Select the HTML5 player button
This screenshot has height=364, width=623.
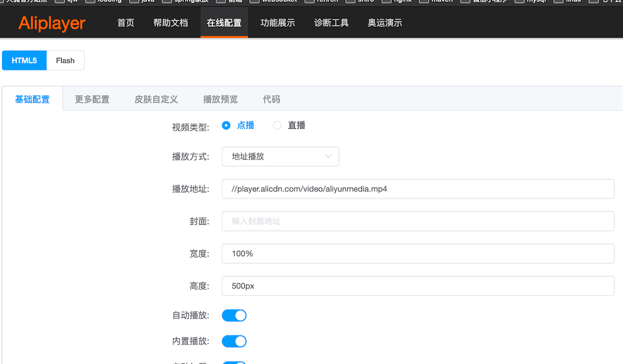(24, 60)
